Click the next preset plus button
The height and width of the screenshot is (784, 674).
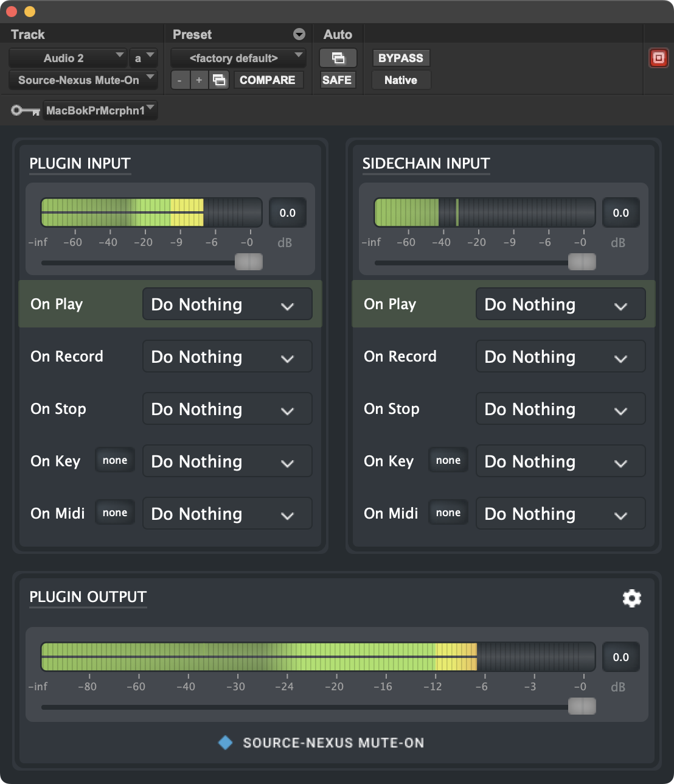click(x=199, y=80)
